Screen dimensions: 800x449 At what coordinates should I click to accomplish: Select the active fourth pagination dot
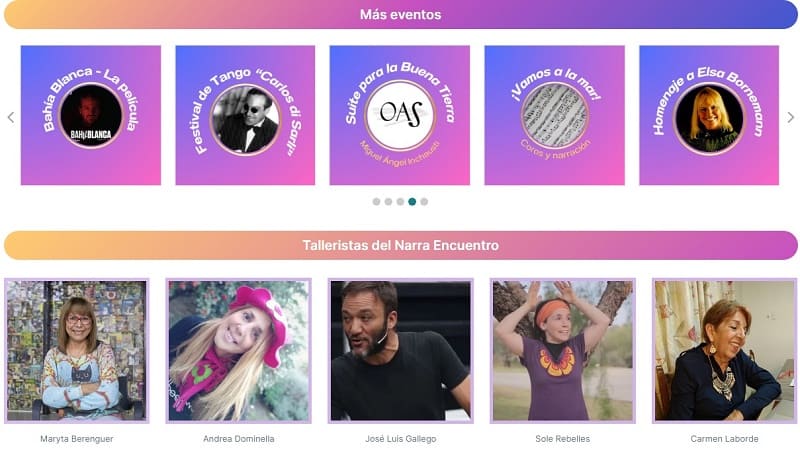coord(412,202)
